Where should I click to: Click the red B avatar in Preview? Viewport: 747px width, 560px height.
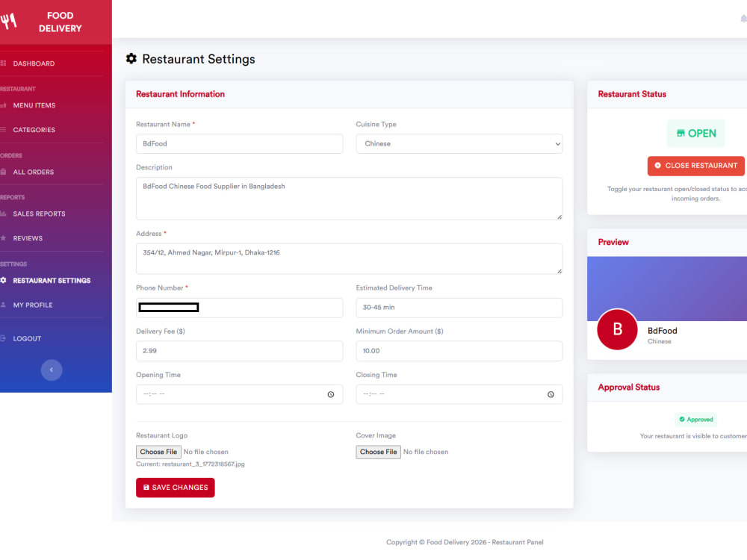pyautogui.click(x=618, y=329)
